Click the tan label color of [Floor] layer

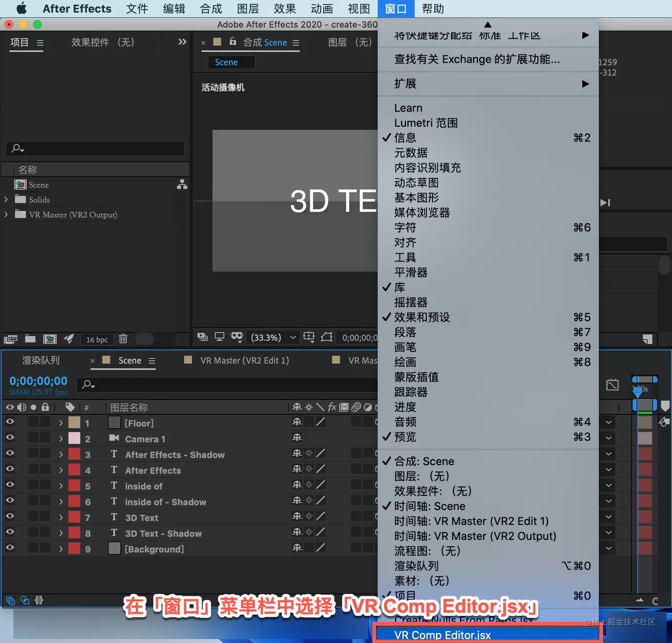pos(74,422)
